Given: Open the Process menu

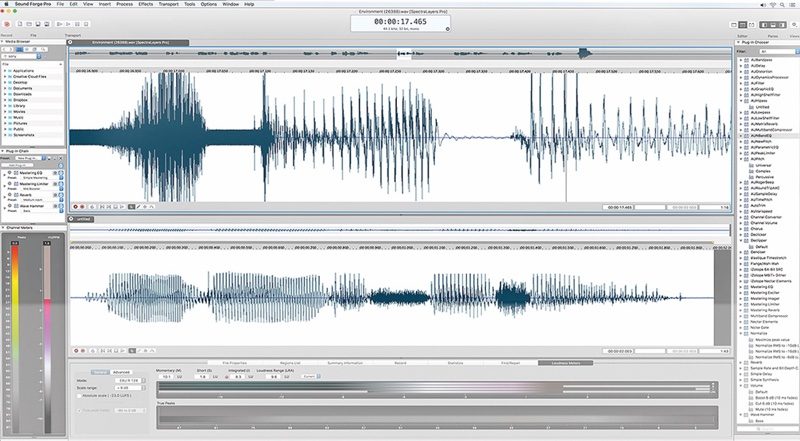Looking at the screenshot, I should click(x=125, y=5).
